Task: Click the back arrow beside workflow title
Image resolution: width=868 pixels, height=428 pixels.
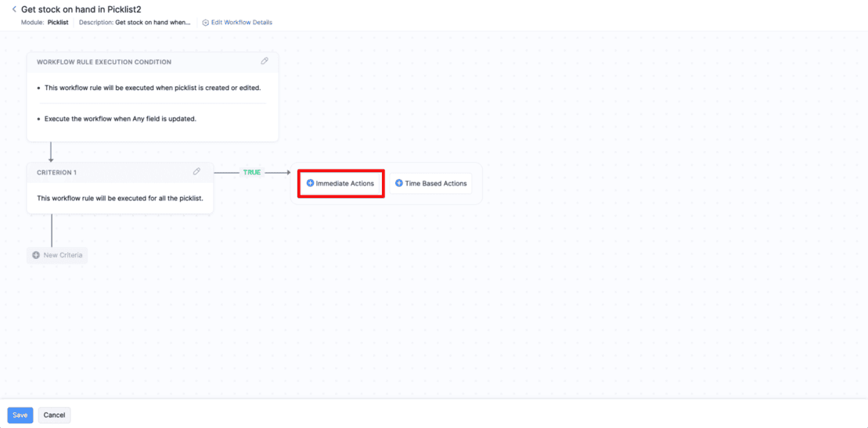Action: click(x=14, y=9)
